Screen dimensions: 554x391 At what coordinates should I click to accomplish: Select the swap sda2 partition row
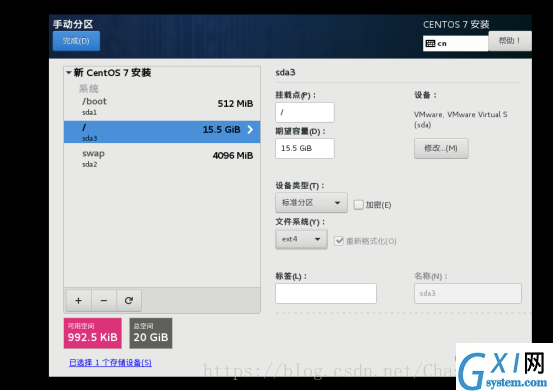[162, 158]
